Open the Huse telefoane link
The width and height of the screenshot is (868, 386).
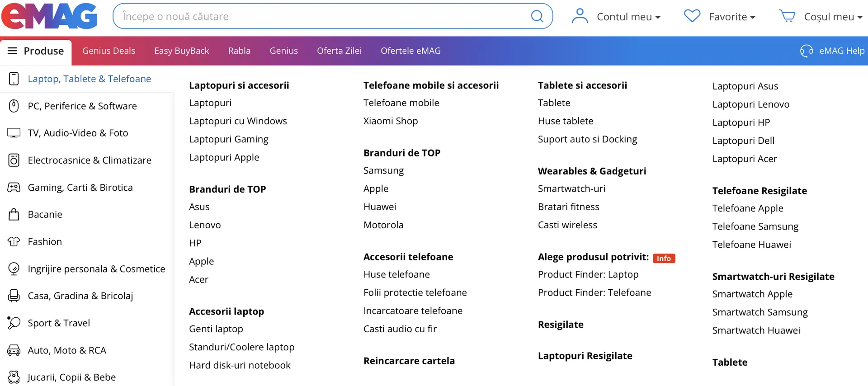tap(396, 274)
